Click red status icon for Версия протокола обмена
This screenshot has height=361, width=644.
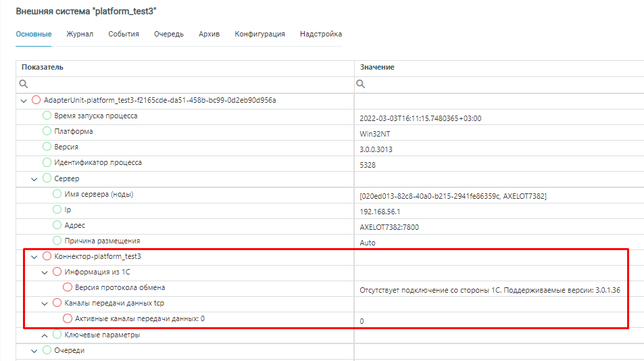pyautogui.click(x=68, y=287)
